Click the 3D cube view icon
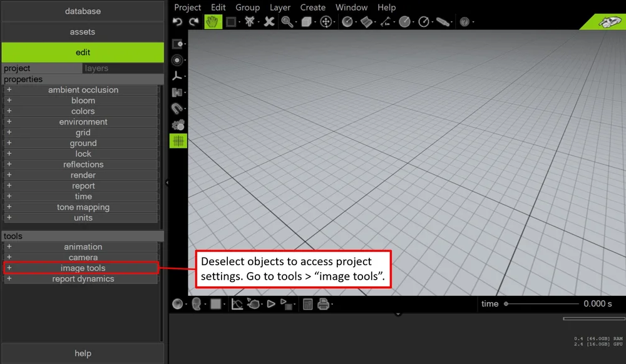Viewport: 626px width, 364px height. point(306,21)
